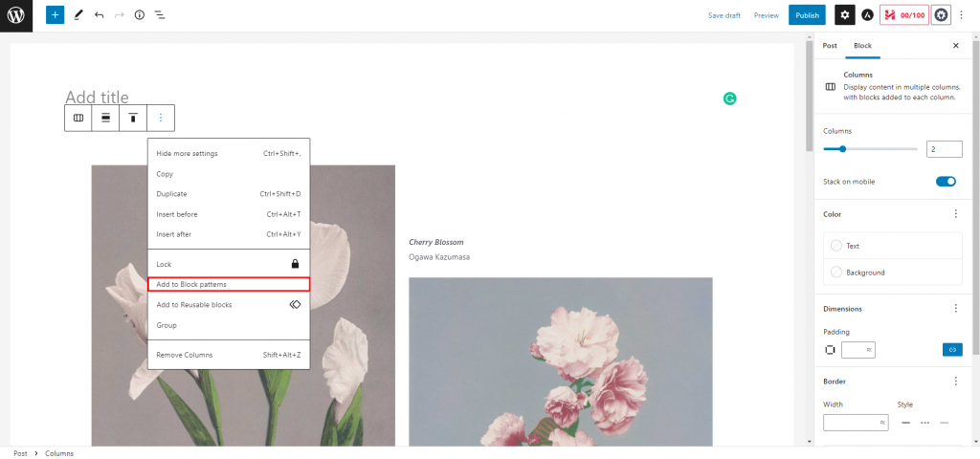This screenshot has height=459, width=980.
Task: Open Background color swatch option
Action: pyautogui.click(x=893, y=273)
